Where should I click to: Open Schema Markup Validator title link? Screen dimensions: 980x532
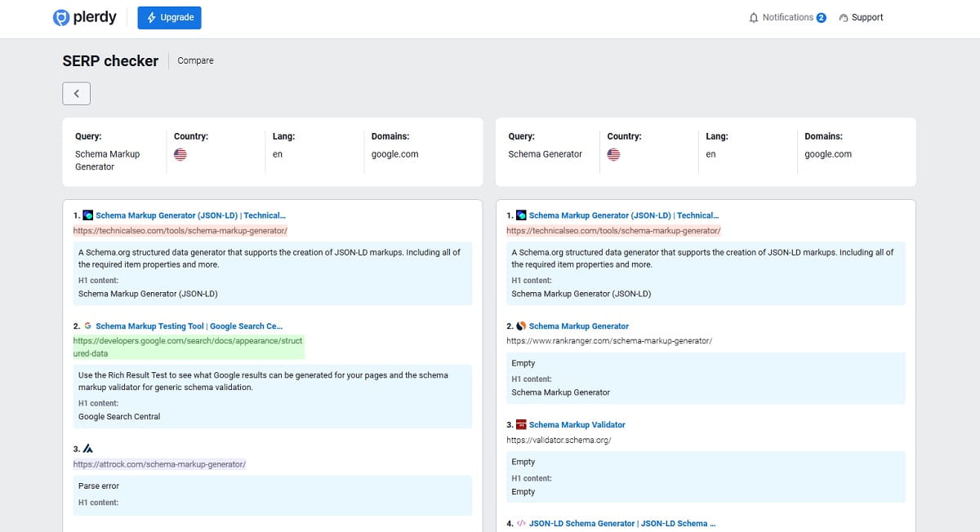[577, 425]
